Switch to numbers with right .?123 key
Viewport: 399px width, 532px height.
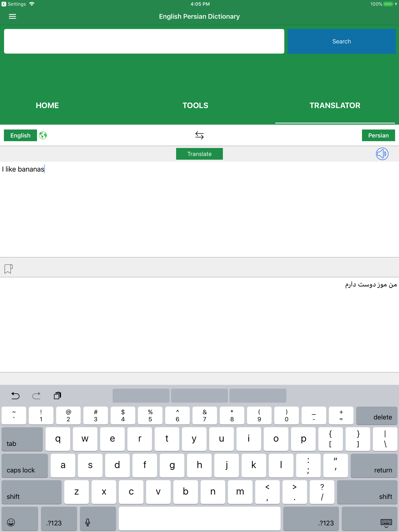[x=311, y=519]
